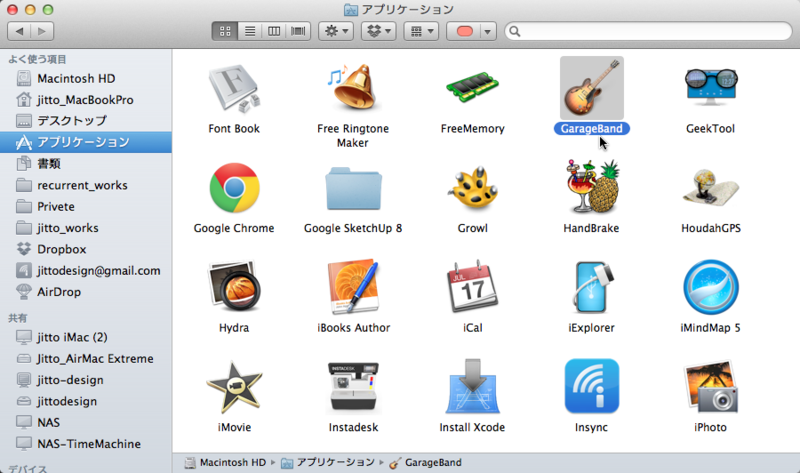Select the GarageBand guitar icon
This screenshot has width=800, height=473.
591,88
